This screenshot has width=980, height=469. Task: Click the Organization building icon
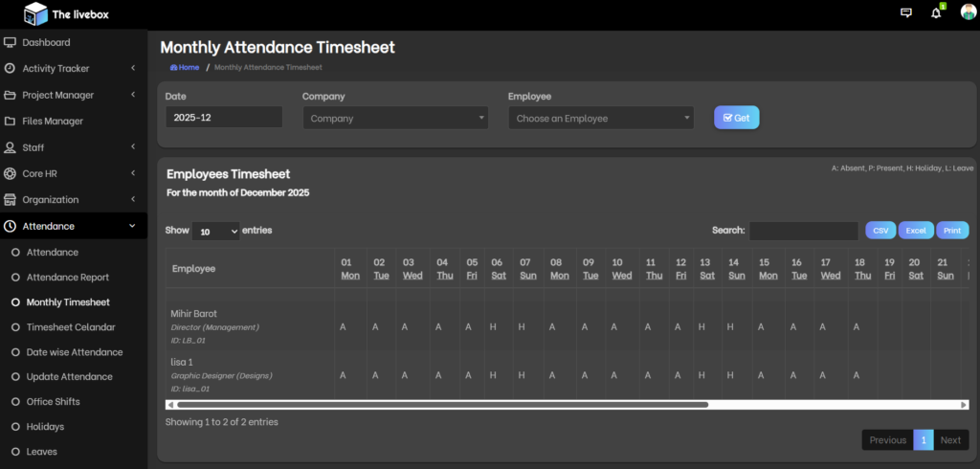(x=10, y=200)
